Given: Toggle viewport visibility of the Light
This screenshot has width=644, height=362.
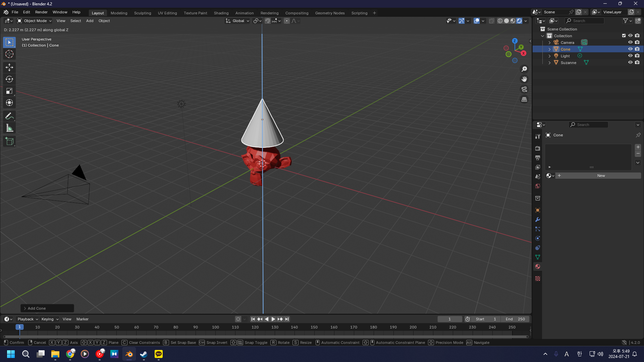Looking at the screenshot, I should 630,56.
